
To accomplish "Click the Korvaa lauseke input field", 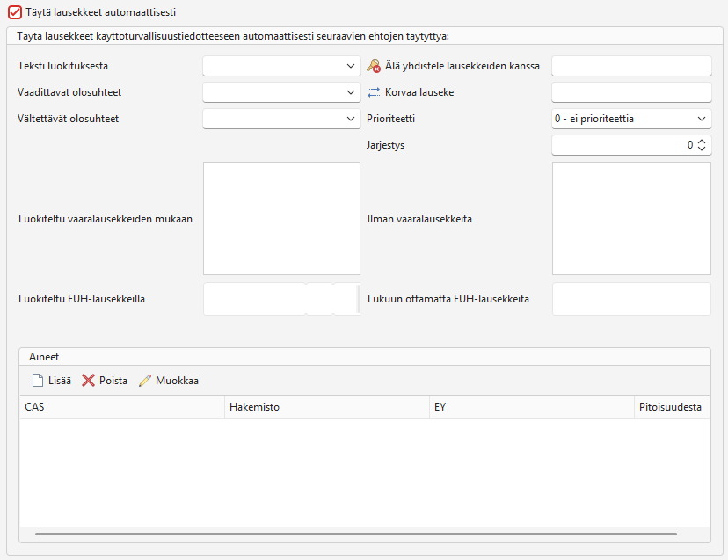I will (x=631, y=92).
